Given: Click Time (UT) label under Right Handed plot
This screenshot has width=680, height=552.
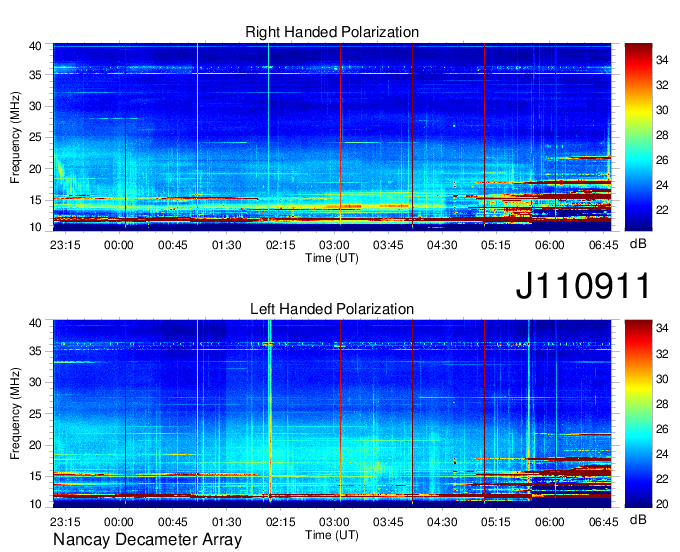Looking at the screenshot, I should (332, 258).
